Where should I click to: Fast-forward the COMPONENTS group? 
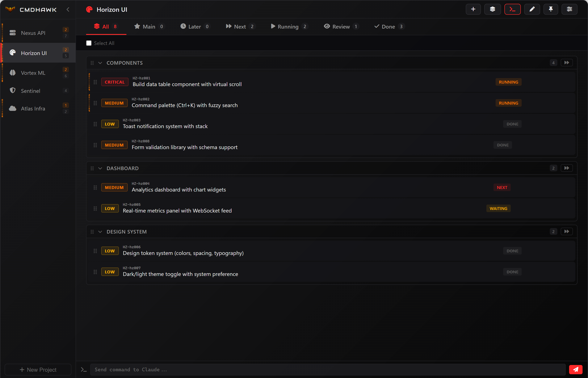pyautogui.click(x=567, y=63)
